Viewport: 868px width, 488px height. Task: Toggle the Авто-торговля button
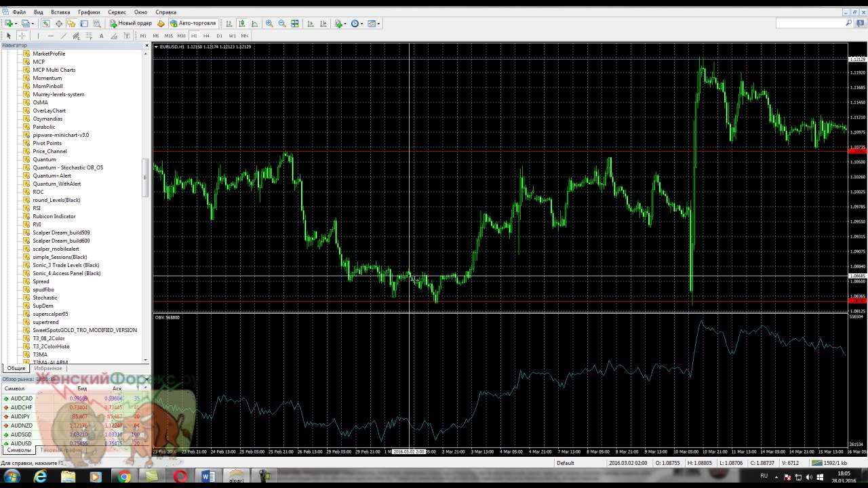tap(193, 23)
